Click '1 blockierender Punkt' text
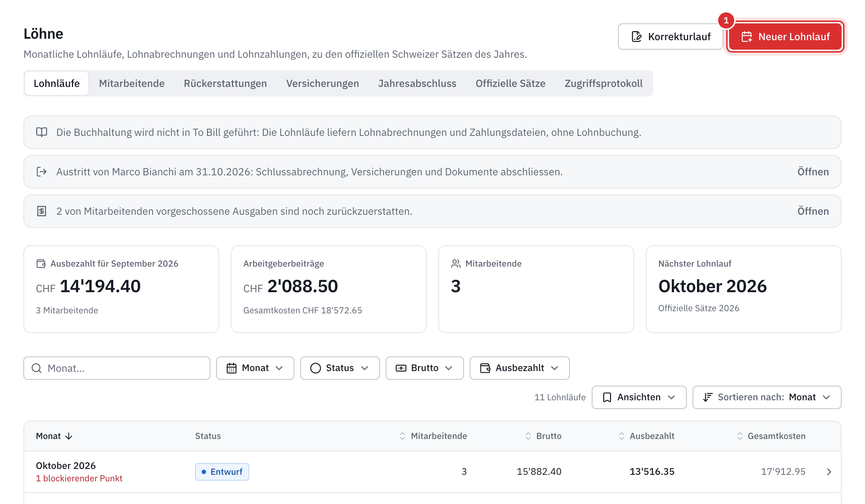865x504 pixels. pyautogui.click(x=79, y=478)
